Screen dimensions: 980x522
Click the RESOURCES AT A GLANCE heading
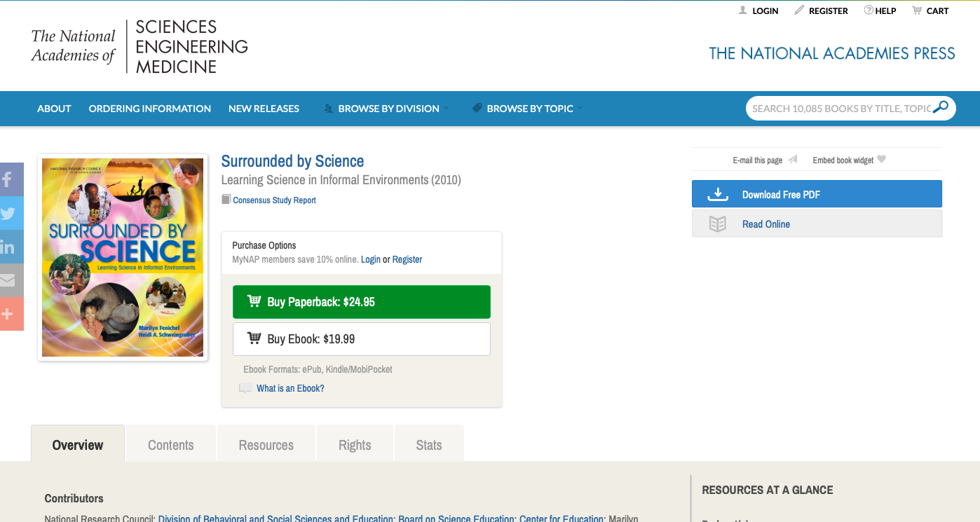coord(768,490)
